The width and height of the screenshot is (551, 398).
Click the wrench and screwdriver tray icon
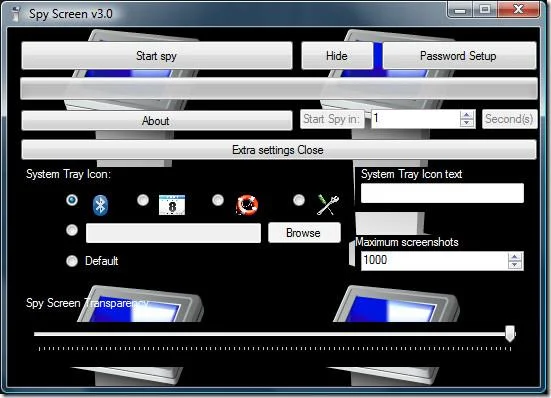(328, 205)
